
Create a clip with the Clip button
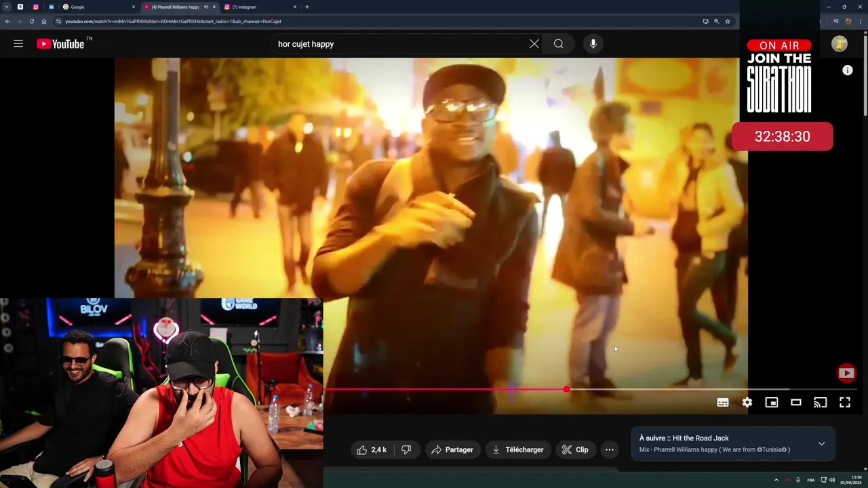point(575,450)
